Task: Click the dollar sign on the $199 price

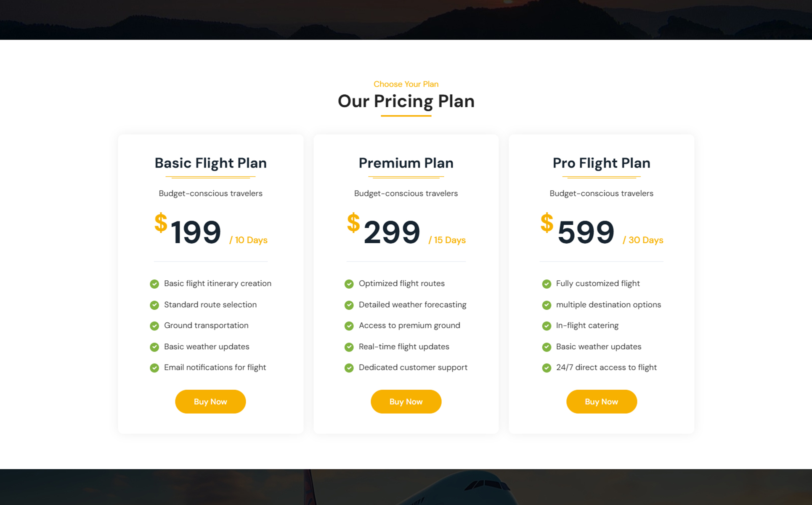Action: (x=161, y=223)
